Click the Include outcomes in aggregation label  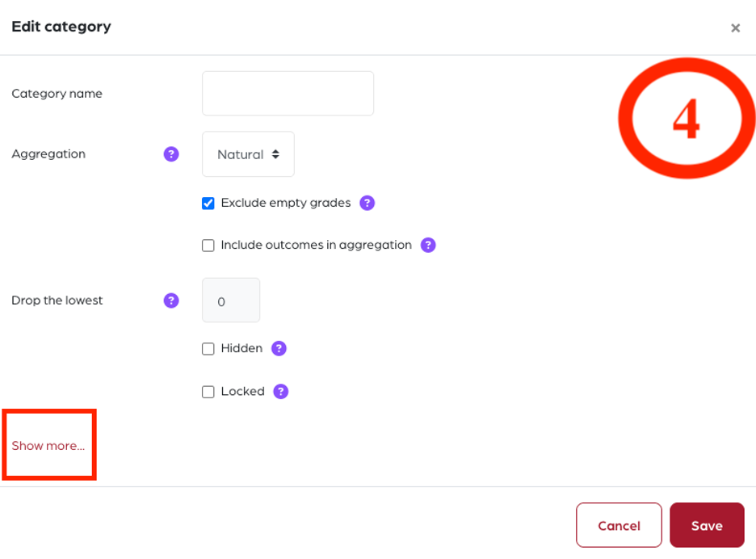pyautogui.click(x=317, y=245)
